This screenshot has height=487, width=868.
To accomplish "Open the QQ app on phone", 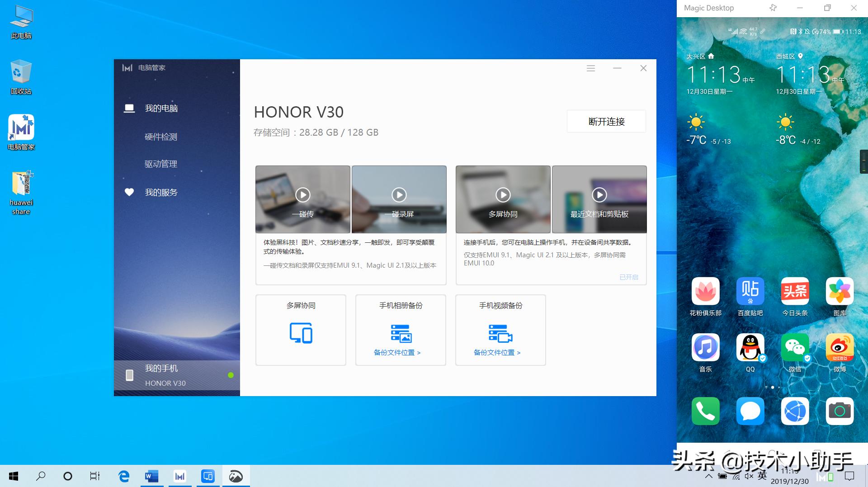I will coord(750,347).
